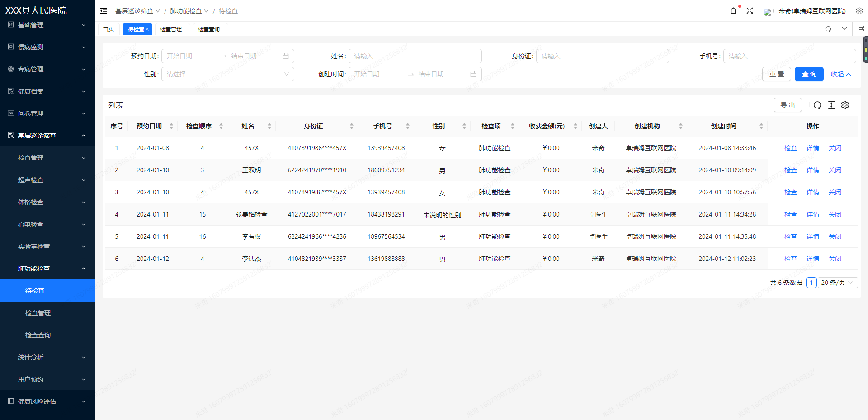
Task: Change table density setting
Action: point(831,105)
